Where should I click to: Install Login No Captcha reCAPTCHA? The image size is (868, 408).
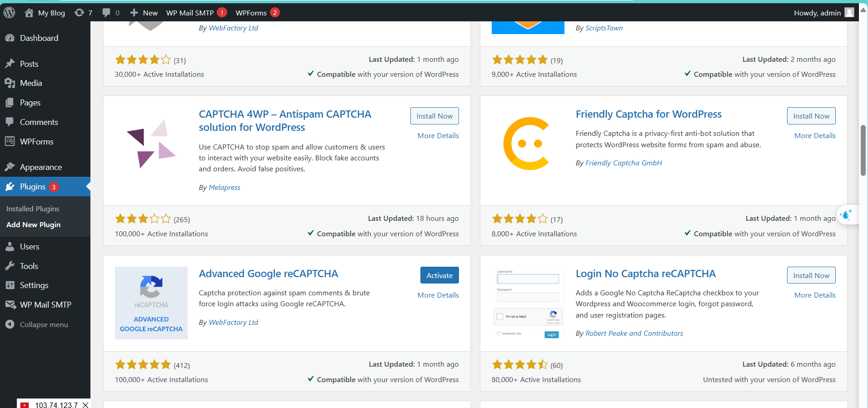point(811,275)
